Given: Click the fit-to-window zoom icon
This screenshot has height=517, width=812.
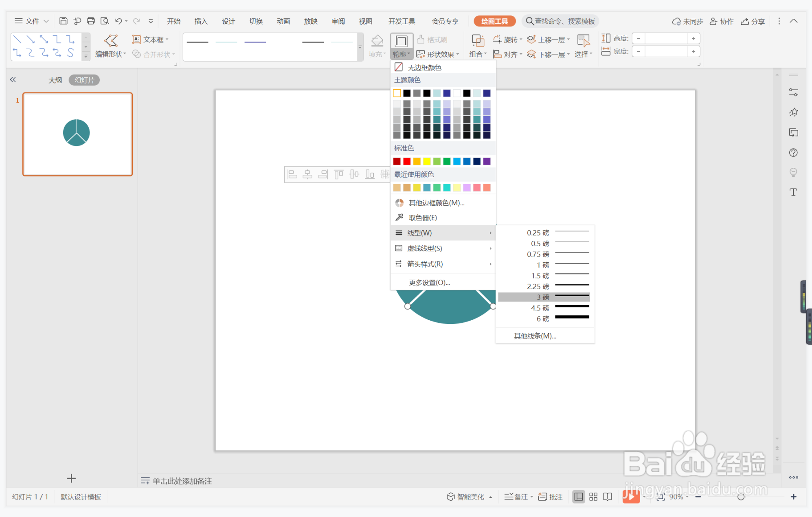Looking at the screenshot, I should point(661,497).
